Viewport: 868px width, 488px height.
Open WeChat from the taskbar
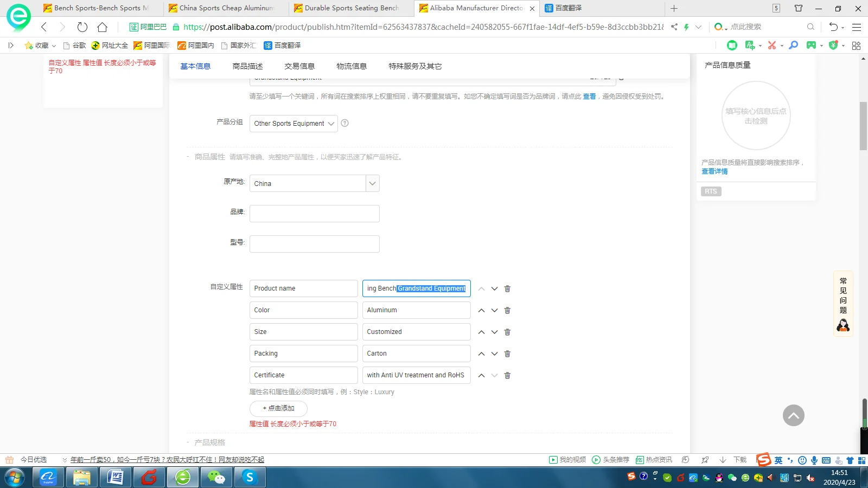[x=216, y=477]
